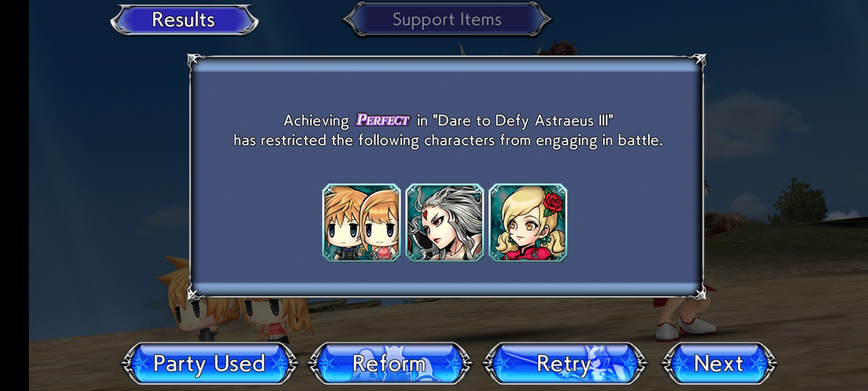Choose the blonde girl with red rose portrait
This screenshot has width=868, height=391.
pos(528,223)
